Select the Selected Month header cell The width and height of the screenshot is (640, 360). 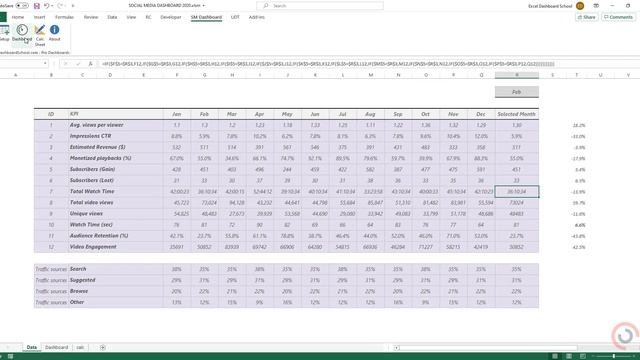517,114
